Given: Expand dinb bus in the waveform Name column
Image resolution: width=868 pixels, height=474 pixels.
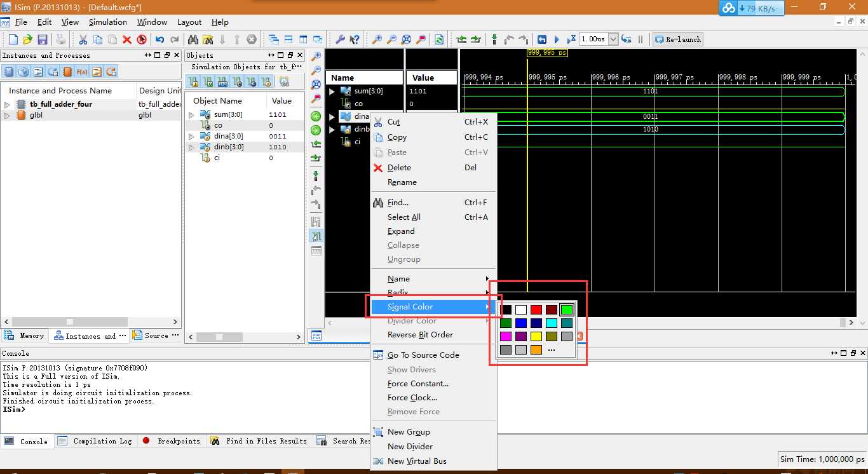Looking at the screenshot, I should tap(332, 130).
